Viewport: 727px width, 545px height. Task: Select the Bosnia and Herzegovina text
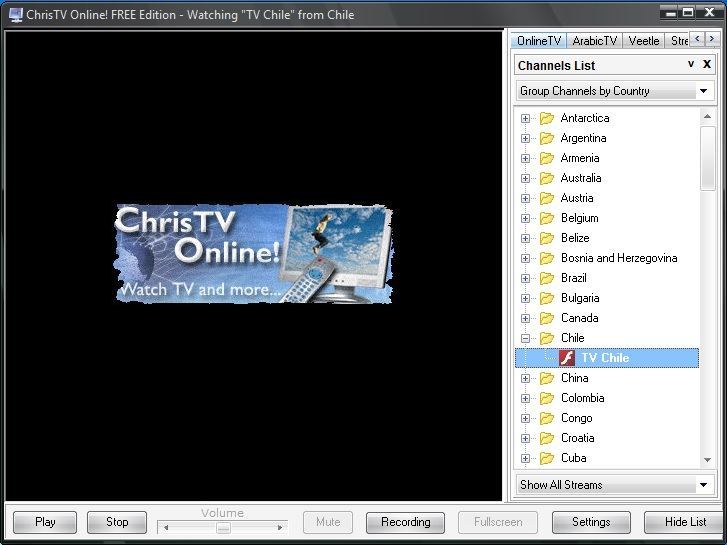coord(619,258)
